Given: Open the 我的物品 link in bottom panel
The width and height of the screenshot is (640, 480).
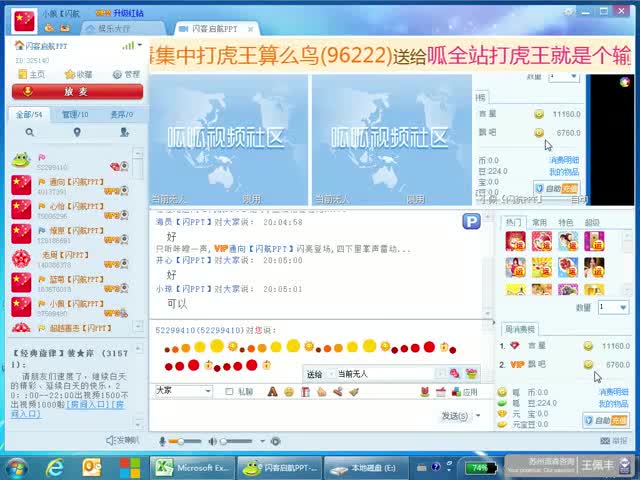Looking at the screenshot, I should 613,404.
